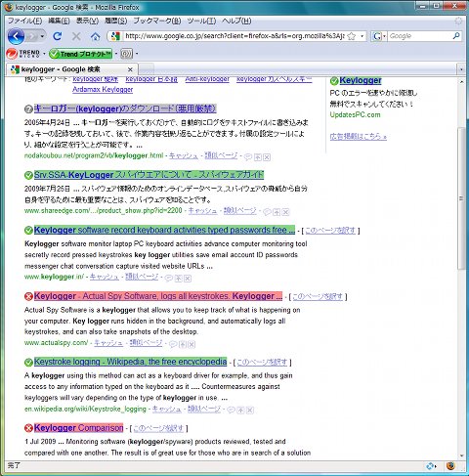Image resolution: width=469 pixels, height=476 pixels.
Task: Open the ヘルプ(H) menu
Action: 236,21
